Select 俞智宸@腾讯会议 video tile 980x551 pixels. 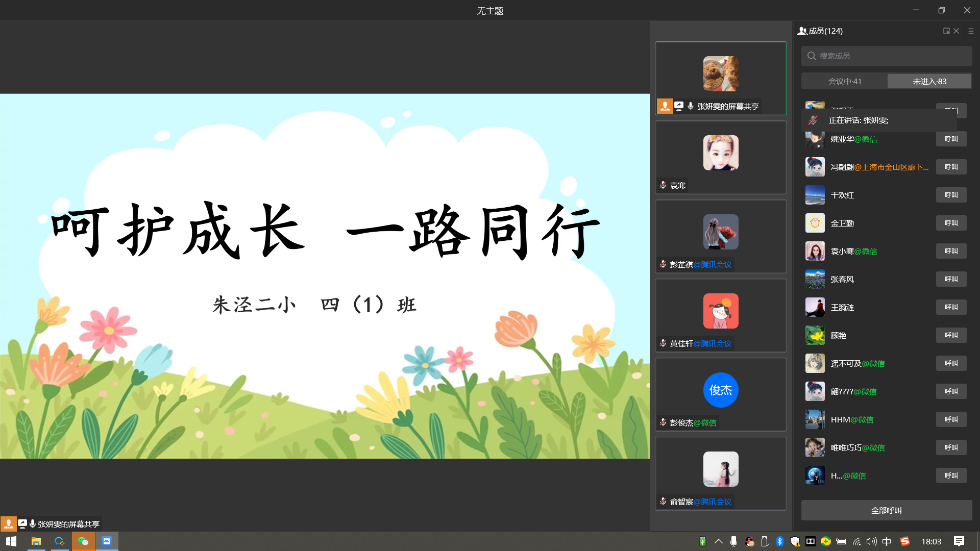point(721,473)
